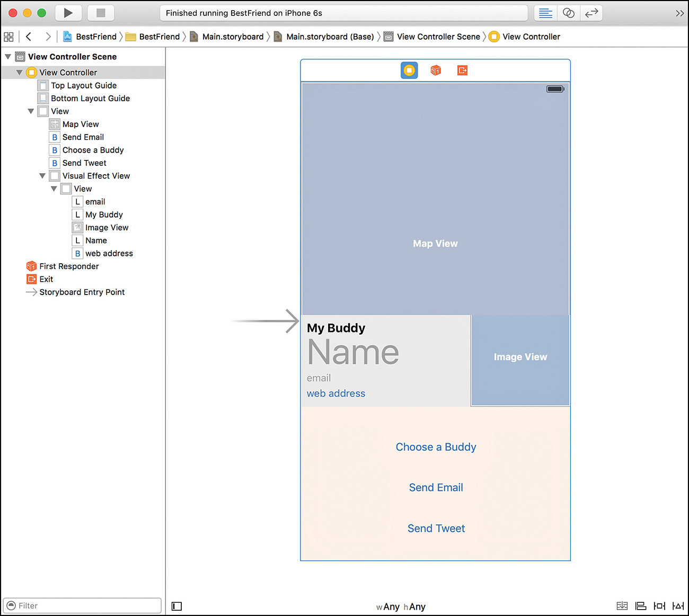Select large Name label on canvas
Viewport: 689px width, 616px height.
tap(353, 352)
